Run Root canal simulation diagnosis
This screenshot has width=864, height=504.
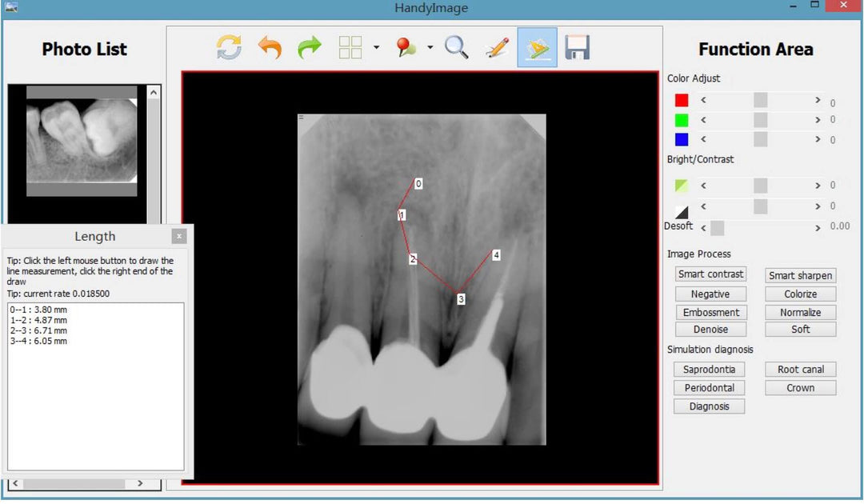coord(800,370)
